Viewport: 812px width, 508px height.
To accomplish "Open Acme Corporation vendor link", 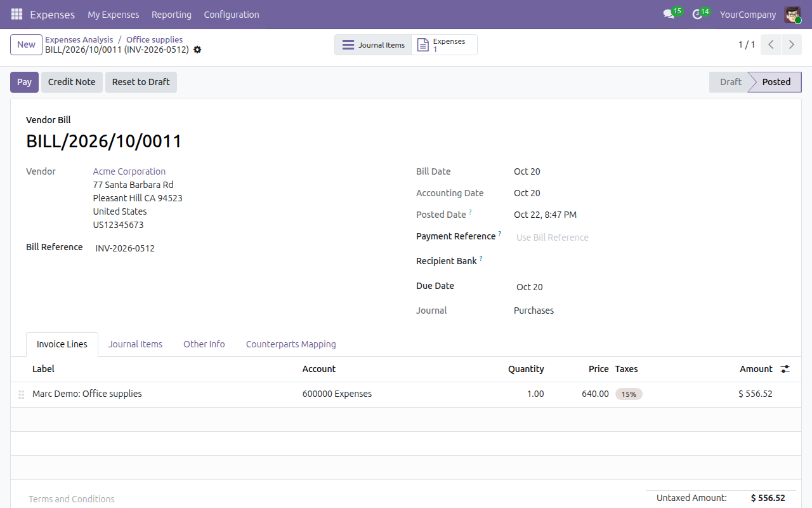I will tap(129, 171).
